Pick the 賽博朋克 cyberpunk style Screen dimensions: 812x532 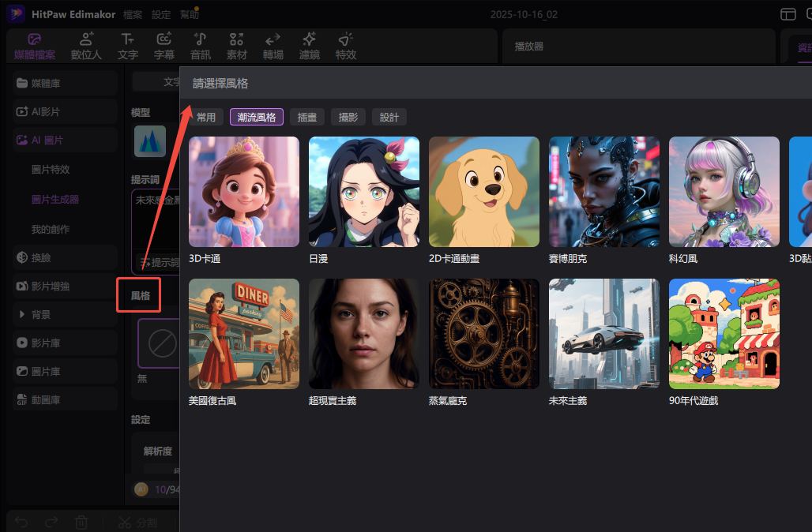click(x=604, y=192)
